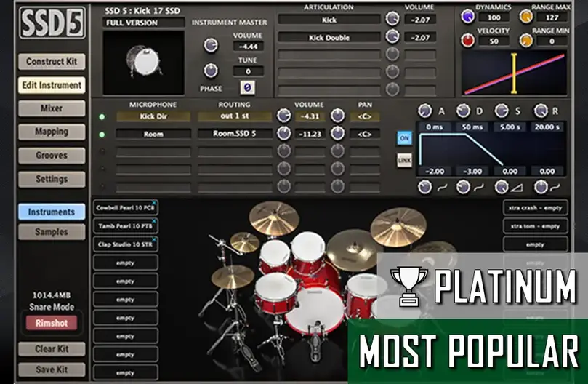Select the Instruments browser button
Viewport: 588px width, 384px height.
pos(52,212)
